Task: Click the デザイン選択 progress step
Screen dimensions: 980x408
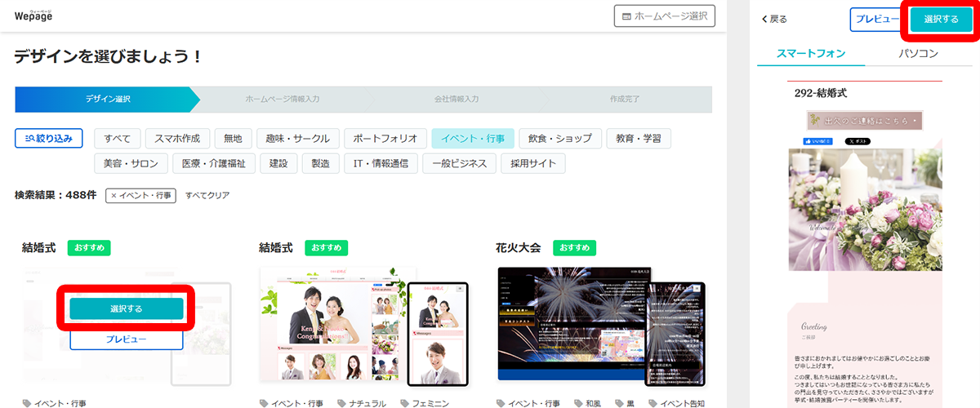Action: tap(108, 99)
